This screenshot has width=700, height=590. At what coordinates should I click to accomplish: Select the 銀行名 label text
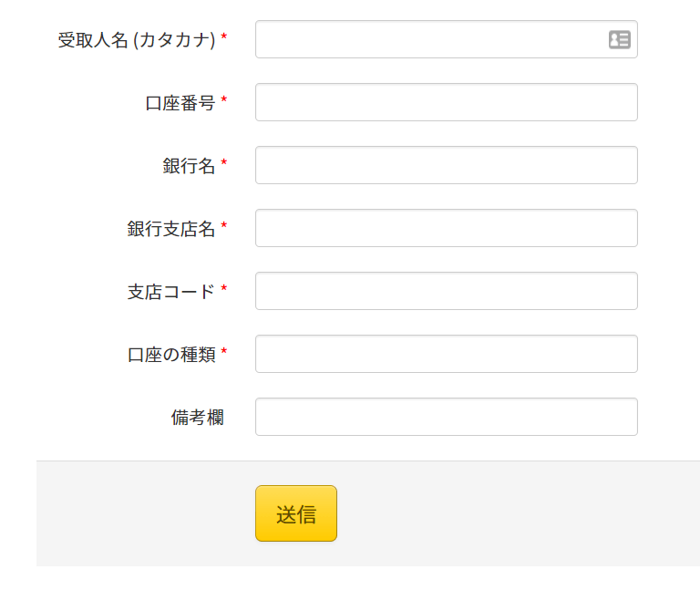point(189,166)
